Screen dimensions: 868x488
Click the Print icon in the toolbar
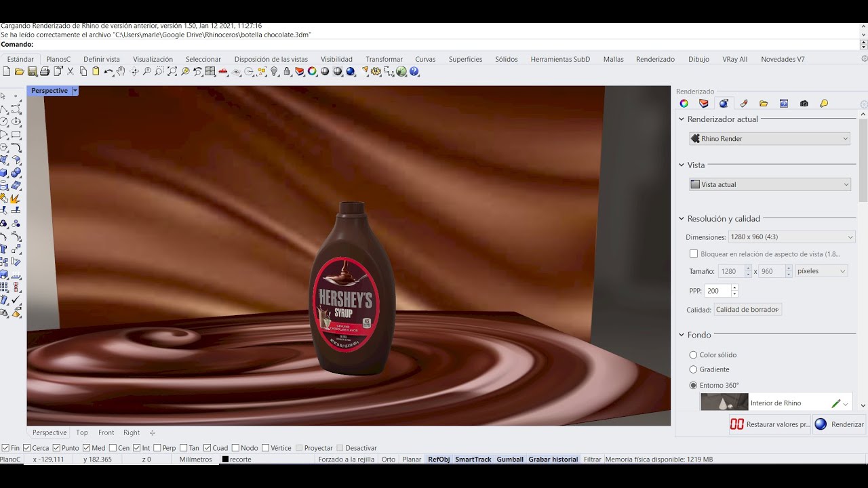45,71
